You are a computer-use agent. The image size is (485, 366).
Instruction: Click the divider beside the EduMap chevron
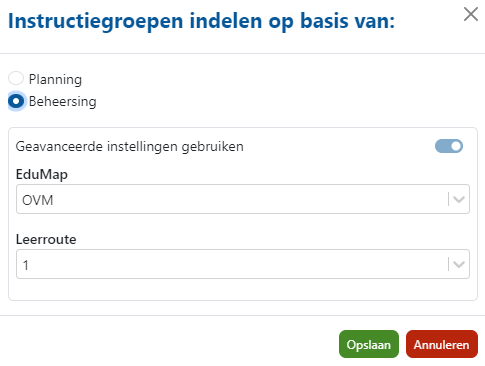point(448,199)
